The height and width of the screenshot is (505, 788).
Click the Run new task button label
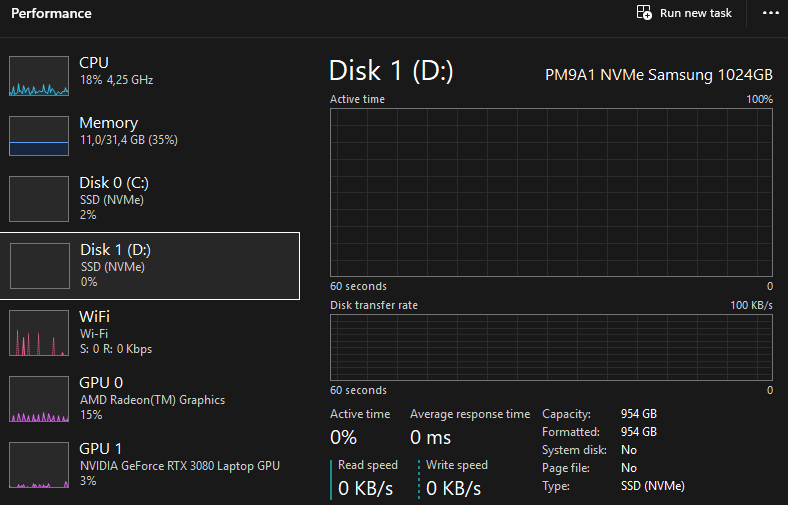tap(696, 13)
